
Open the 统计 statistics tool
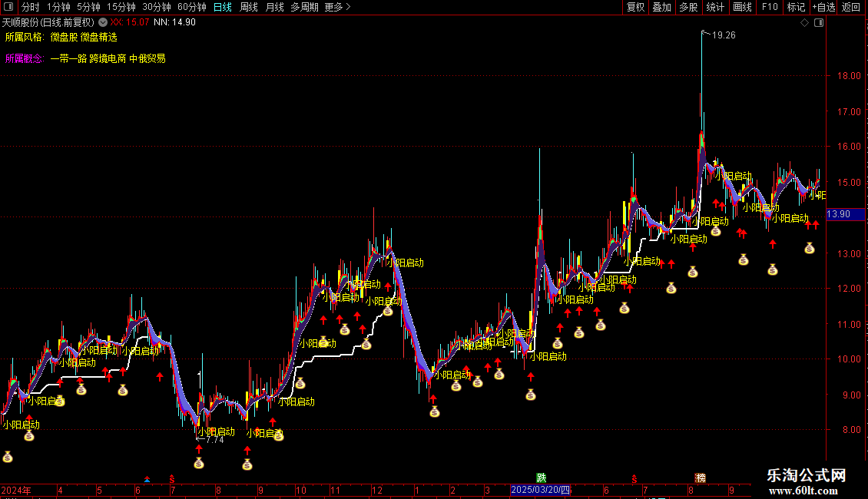pos(714,7)
